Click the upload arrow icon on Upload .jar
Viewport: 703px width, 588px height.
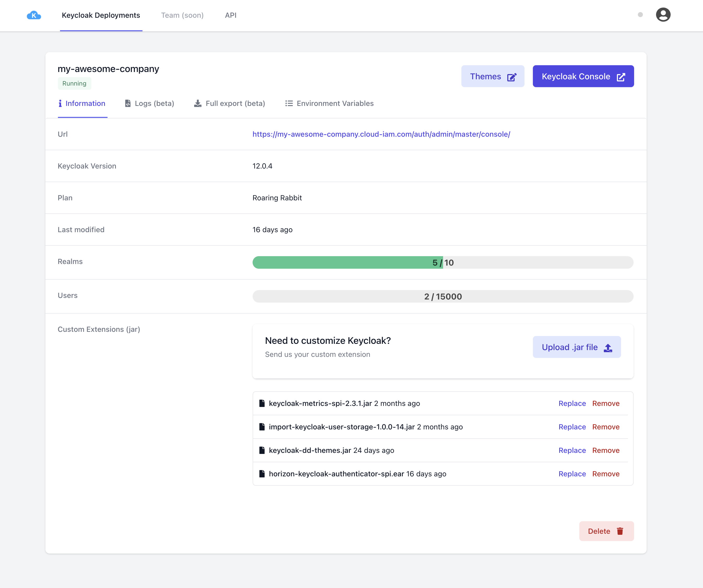click(x=608, y=348)
